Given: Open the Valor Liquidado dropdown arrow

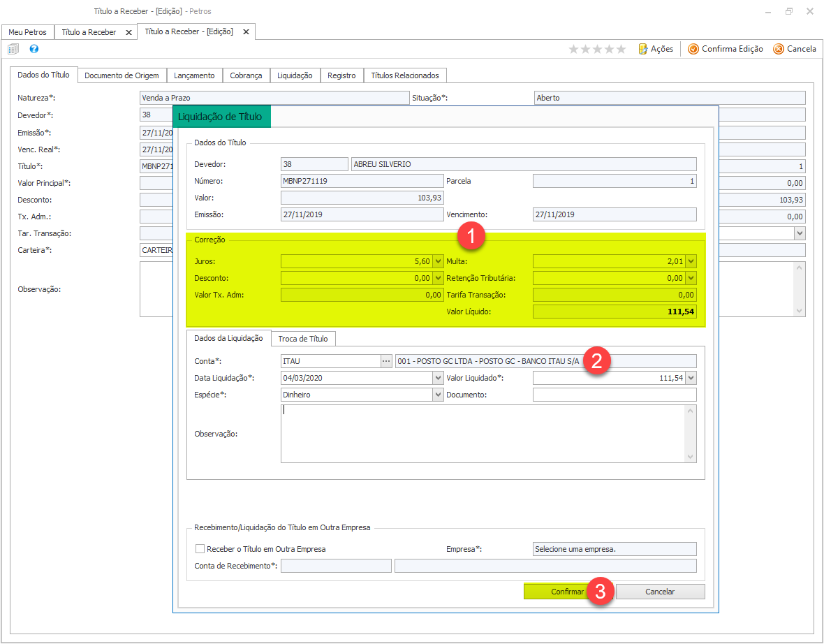Looking at the screenshot, I should click(x=691, y=378).
